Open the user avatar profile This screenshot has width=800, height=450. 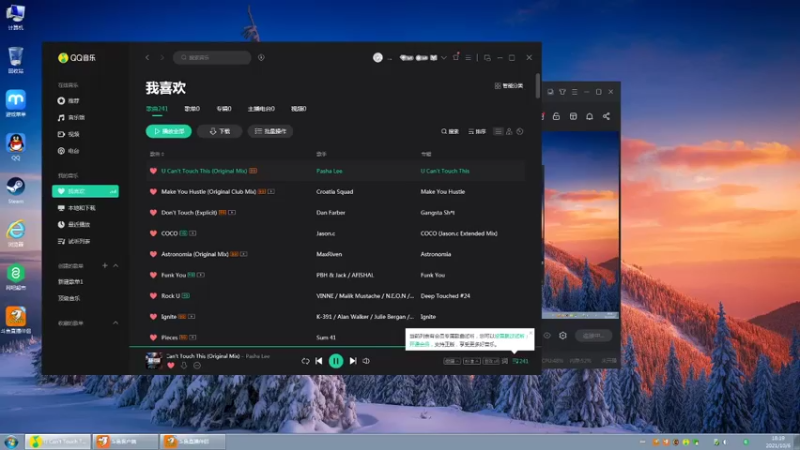378,58
